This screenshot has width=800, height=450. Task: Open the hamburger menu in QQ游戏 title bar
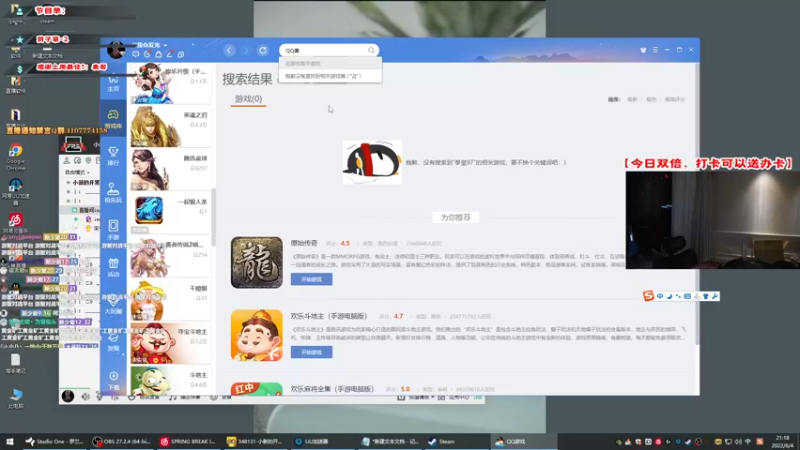click(656, 50)
